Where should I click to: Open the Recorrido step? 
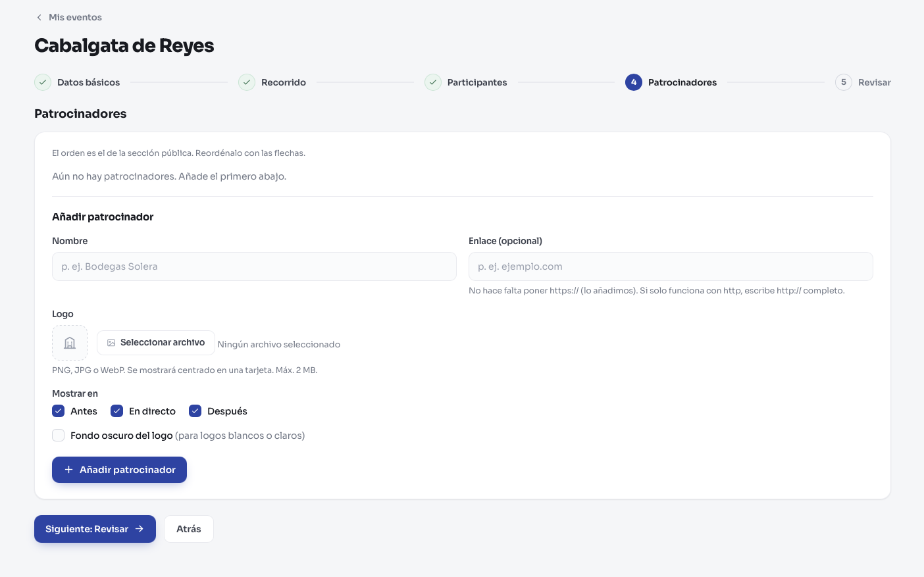[x=284, y=82]
